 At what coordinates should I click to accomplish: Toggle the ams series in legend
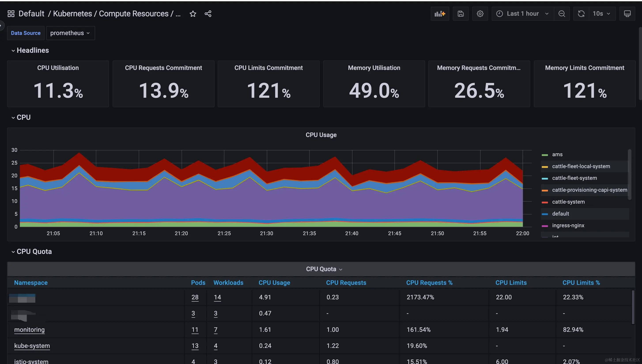(557, 154)
